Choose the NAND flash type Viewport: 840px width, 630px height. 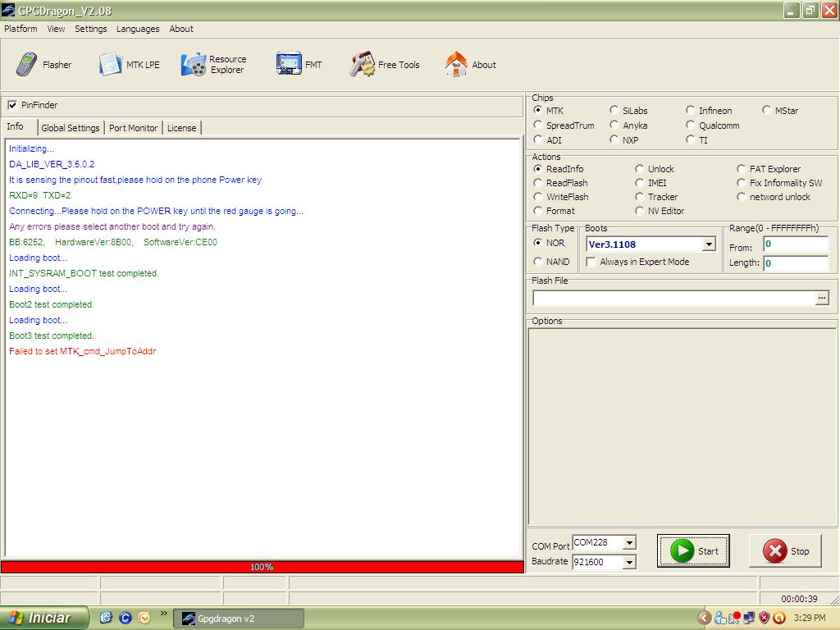coord(538,262)
